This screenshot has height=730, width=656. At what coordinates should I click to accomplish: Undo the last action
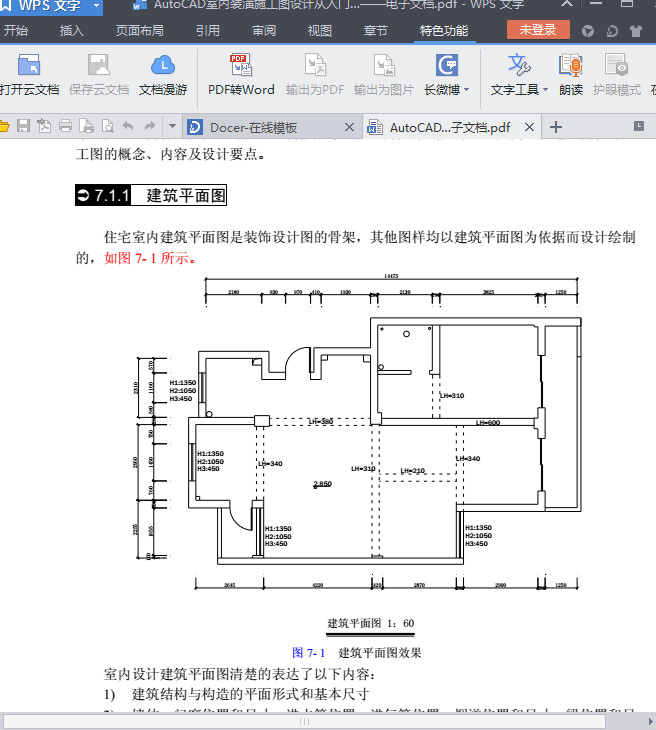128,126
